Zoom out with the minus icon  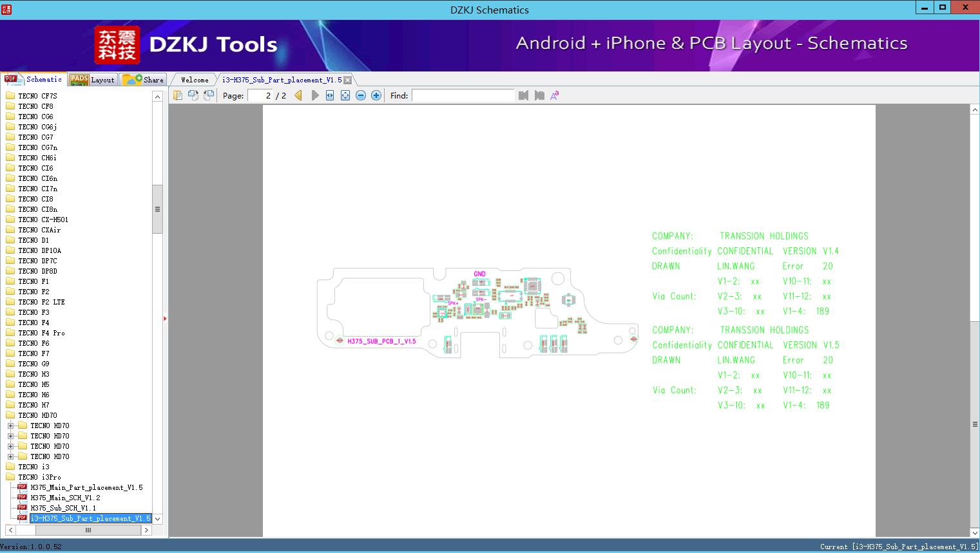point(361,95)
